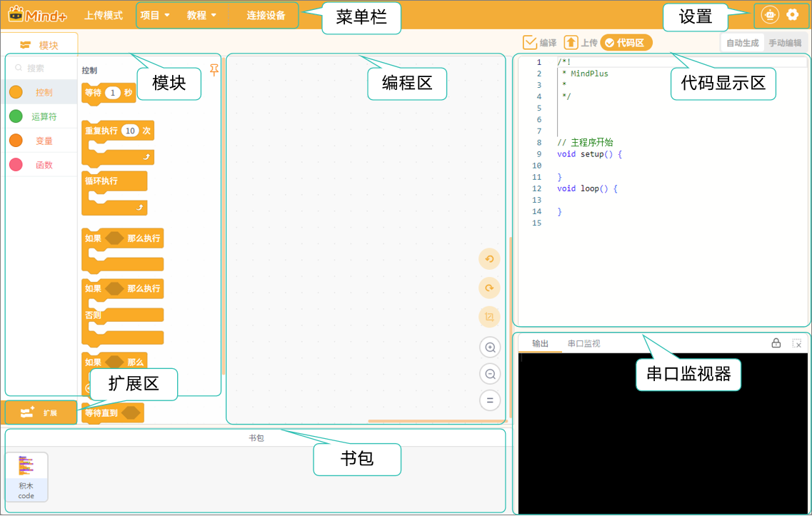Open the 项目 project dropdown menu
The image size is (812, 516).
tap(155, 16)
